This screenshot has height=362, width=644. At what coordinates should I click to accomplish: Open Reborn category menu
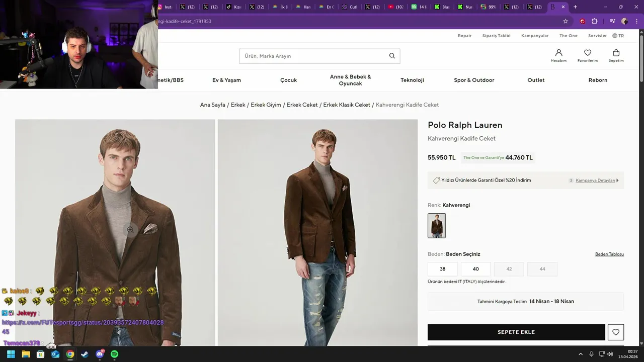(x=598, y=80)
